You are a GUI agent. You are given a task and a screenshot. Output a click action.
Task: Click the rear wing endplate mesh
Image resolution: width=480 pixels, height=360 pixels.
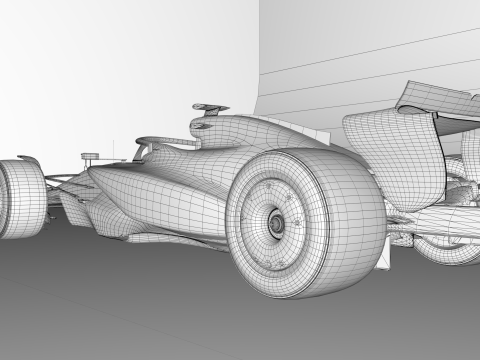[x=397, y=160]
